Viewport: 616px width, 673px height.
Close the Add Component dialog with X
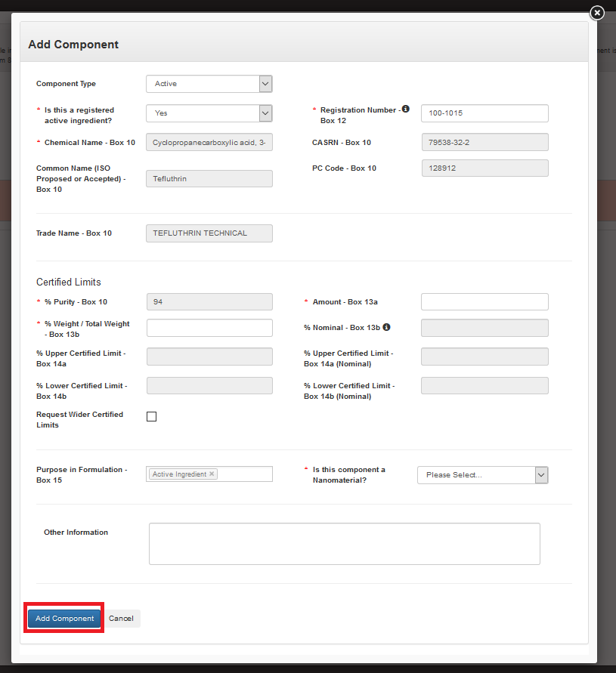[x=597, y=13]
